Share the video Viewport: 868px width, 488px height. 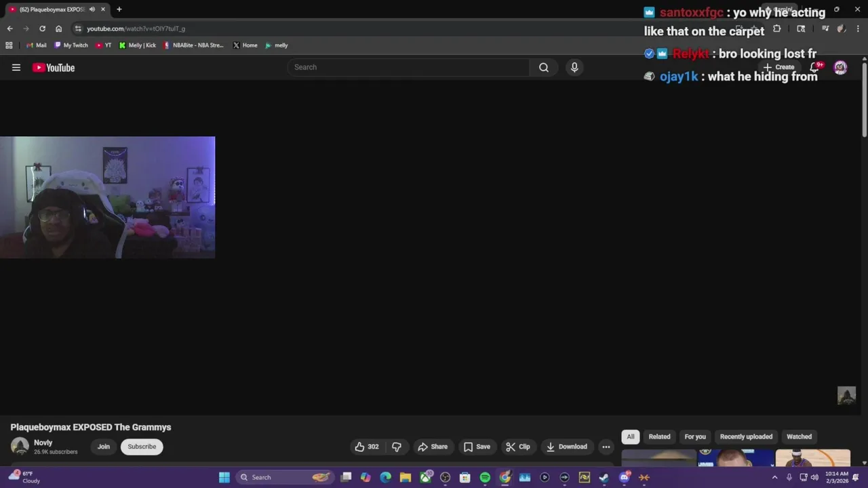click(433, 447)
